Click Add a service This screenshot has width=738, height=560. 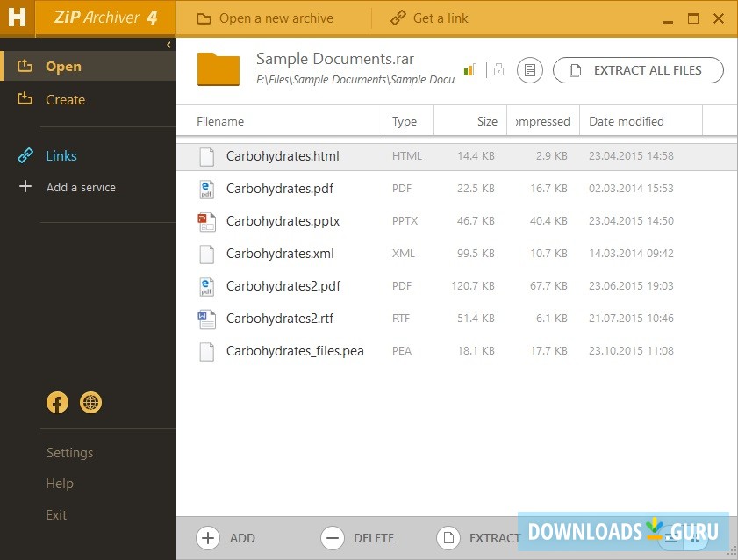[80, 187]
